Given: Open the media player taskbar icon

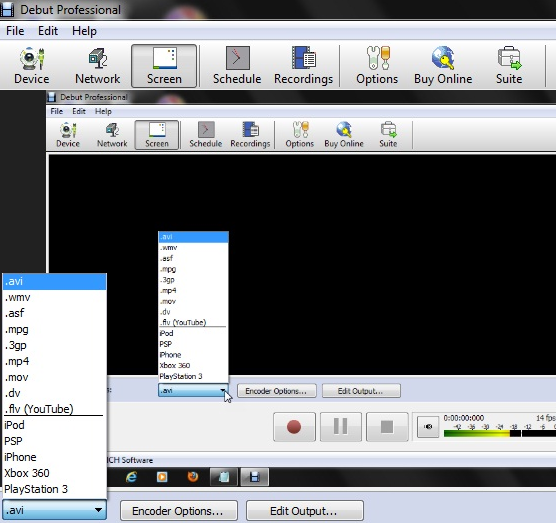Looking at the screenshot, I should [162, 477].
